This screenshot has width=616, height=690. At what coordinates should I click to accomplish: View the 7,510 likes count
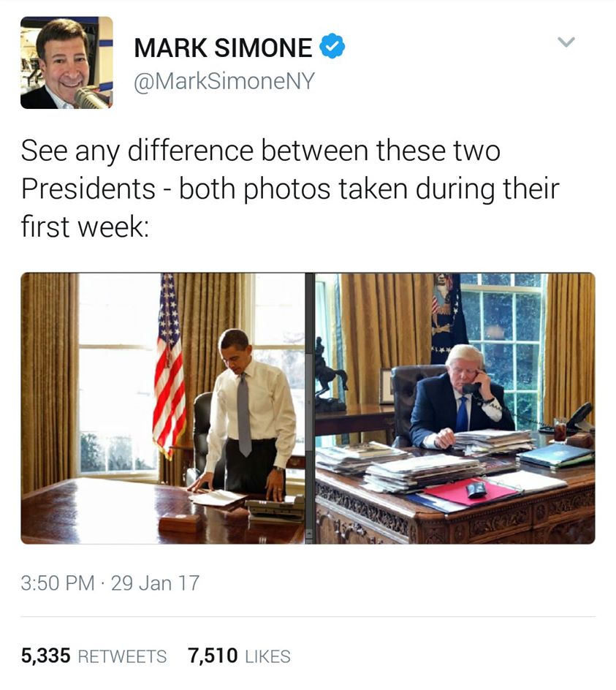(x=213, y=656)
